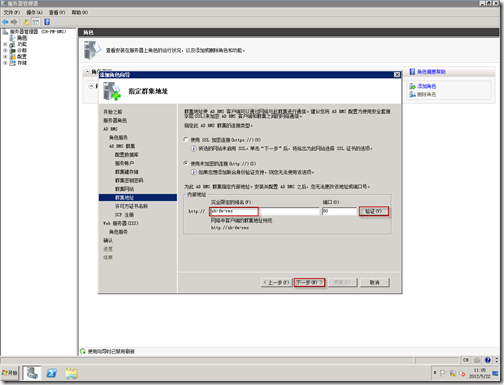
Task: Select 群集密钥密码 wizard step
Action: point(129,180)
